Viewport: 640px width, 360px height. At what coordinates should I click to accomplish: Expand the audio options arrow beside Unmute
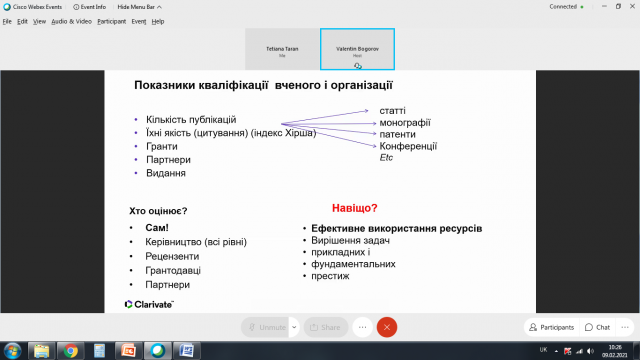tap(294, 327)
